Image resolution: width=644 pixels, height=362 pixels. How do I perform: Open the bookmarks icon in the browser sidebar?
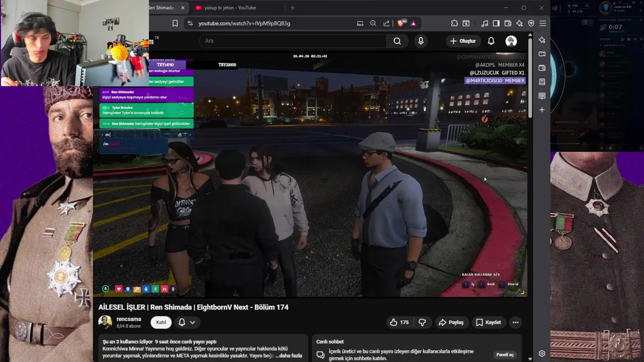[x=542, y=81]
